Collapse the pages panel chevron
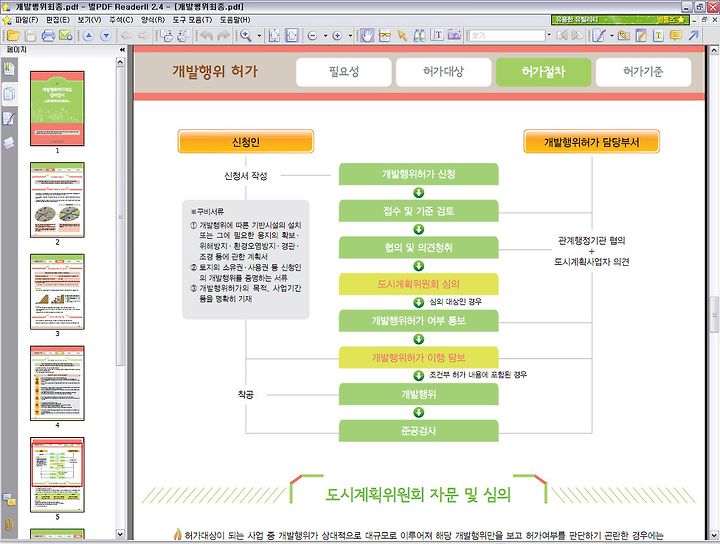The image size is (720, 544). point(122,50)
